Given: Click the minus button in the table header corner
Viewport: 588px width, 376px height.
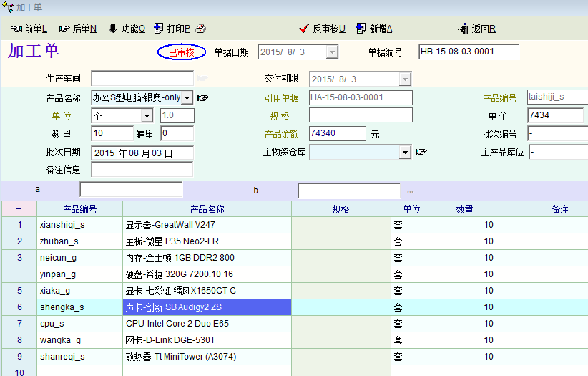Looking at the screenshot, I should 19,209.
